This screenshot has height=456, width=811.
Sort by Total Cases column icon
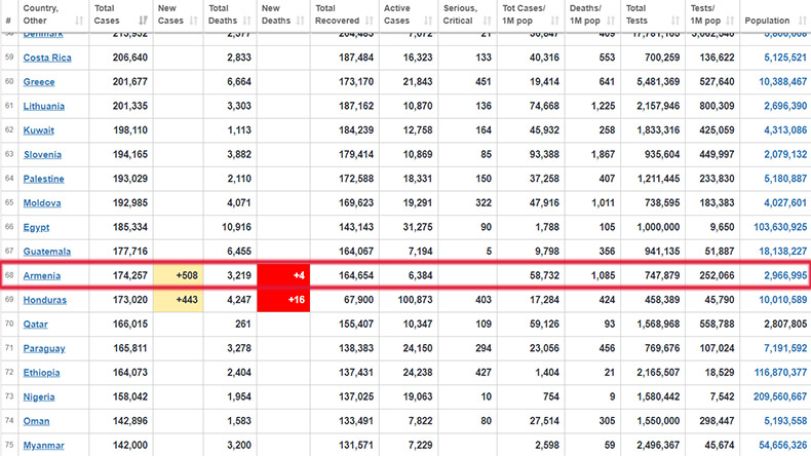tap(143, 21)
